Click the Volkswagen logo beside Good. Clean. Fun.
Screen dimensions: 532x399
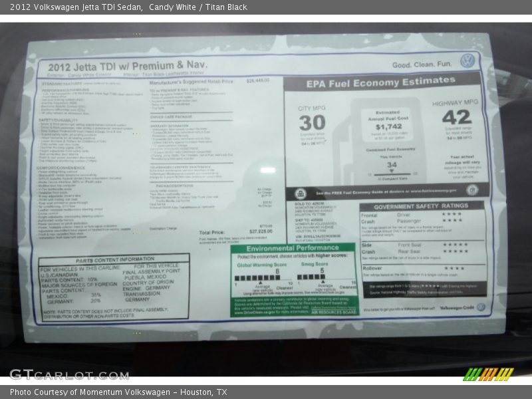tap(467, 61)
